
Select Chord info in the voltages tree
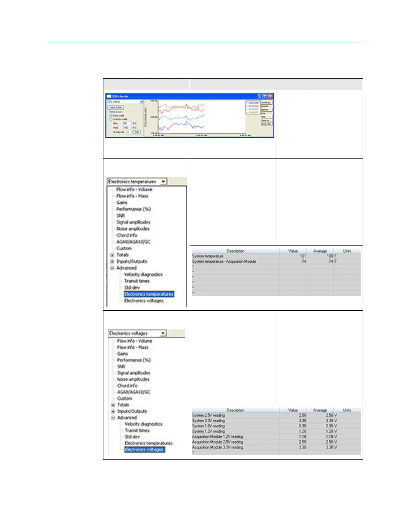coord(127,386)
